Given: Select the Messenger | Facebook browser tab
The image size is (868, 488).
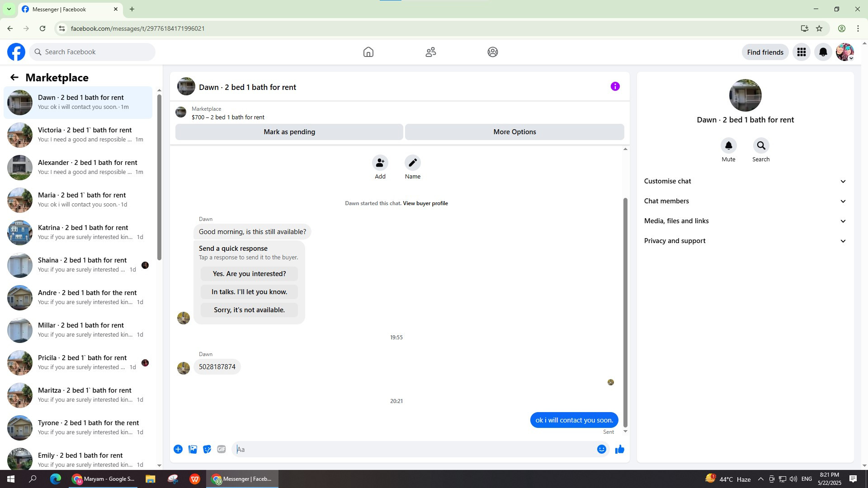Looking at the screenshot, I should pyautogui.click(x=71, y=9).
